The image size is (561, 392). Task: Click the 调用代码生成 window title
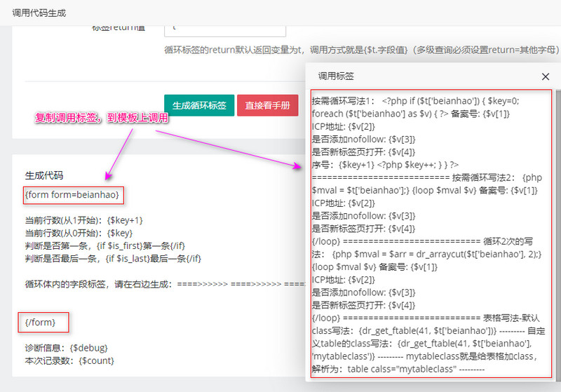[39, 13]
